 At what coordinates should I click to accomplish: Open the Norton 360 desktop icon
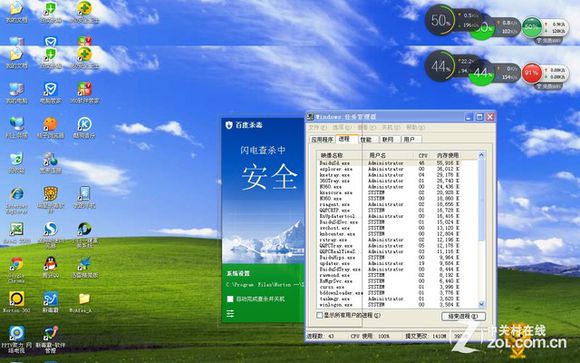pos(16,299)
